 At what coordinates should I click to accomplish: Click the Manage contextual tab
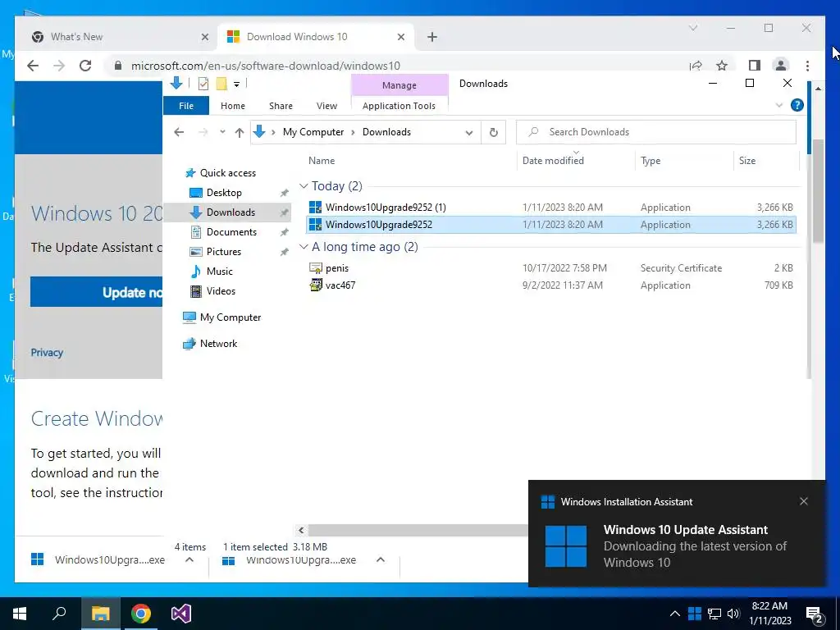point(399,85)
